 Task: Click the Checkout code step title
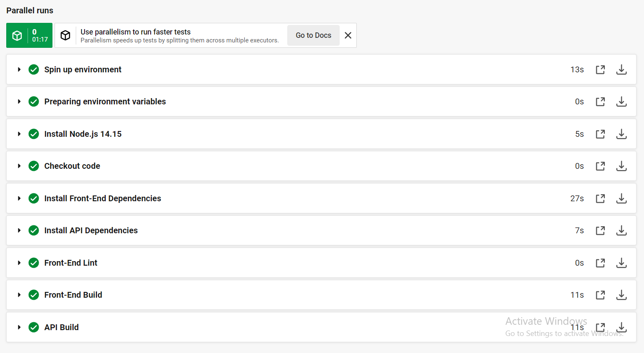point(72,166)
